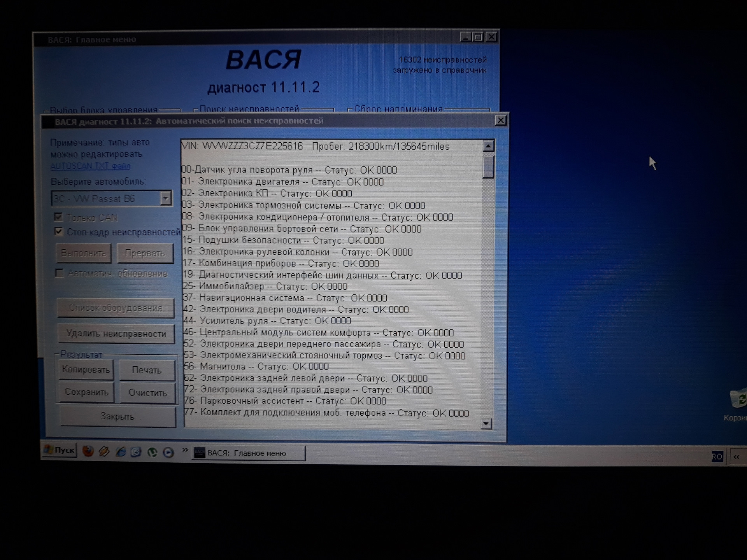
Task: Select line 08- Электроника кондиционера / отопителя
Action: (x=318, y=217)
